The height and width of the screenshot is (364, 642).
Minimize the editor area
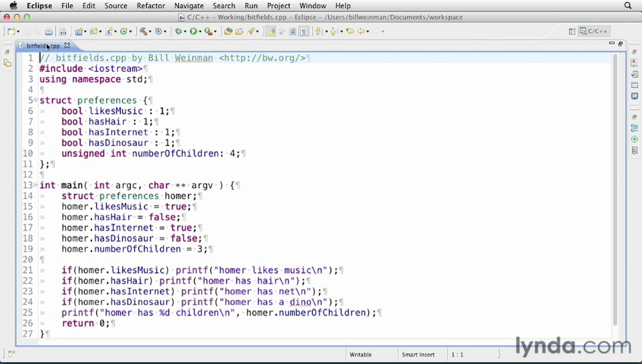612,44
